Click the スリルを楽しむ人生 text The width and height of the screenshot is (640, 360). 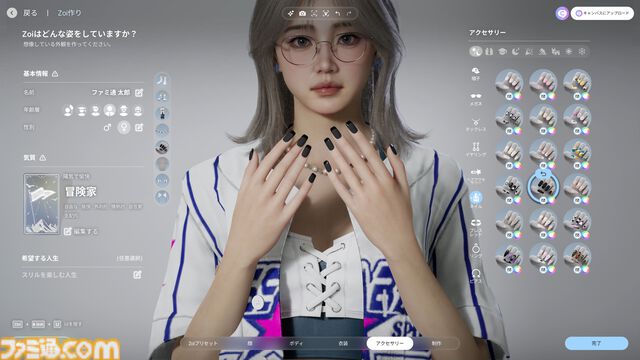tap(49, 275)
